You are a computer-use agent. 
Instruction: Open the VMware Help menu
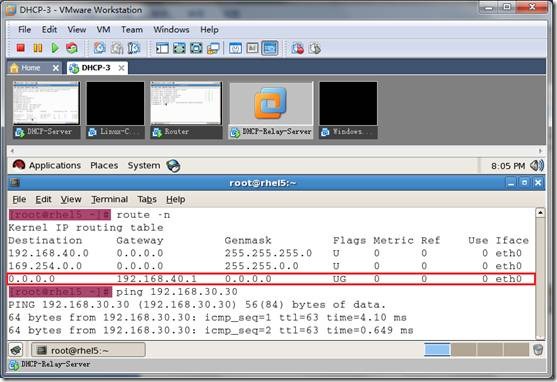[209, 29]
